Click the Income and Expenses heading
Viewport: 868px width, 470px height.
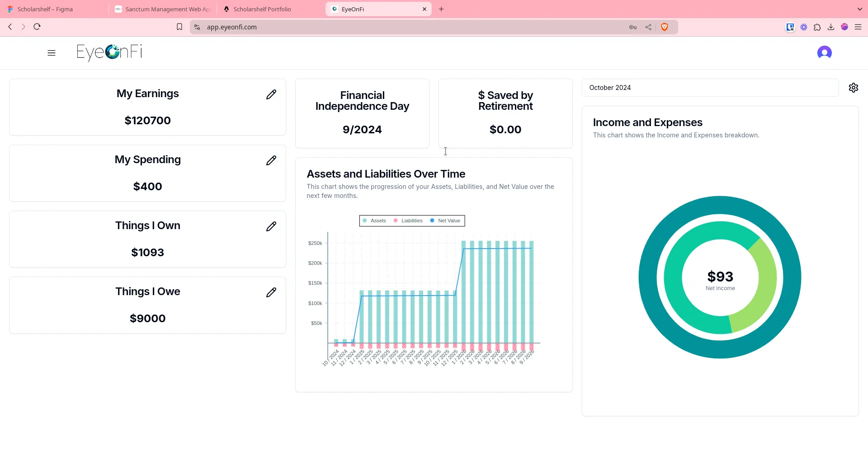647,122
